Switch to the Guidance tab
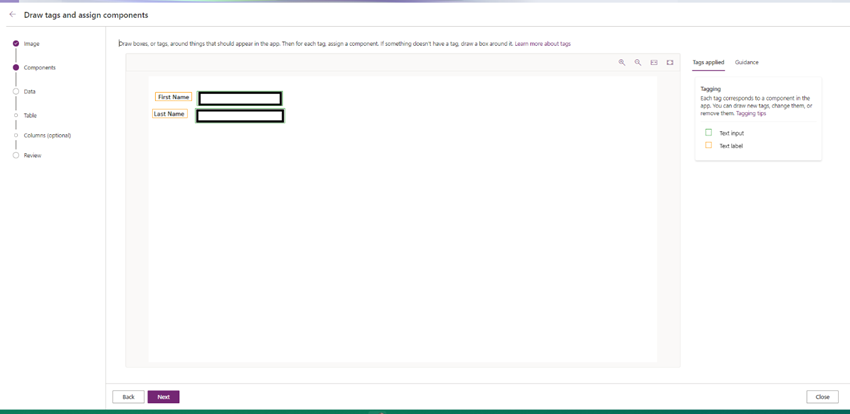The width and height of the screenshot is (850, 414). (746, 62)
